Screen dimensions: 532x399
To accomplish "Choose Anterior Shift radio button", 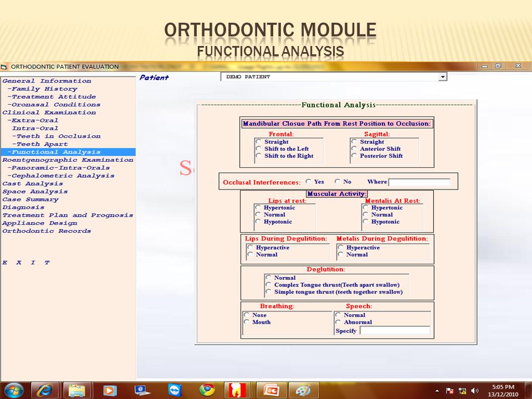I will click(354, 149).
